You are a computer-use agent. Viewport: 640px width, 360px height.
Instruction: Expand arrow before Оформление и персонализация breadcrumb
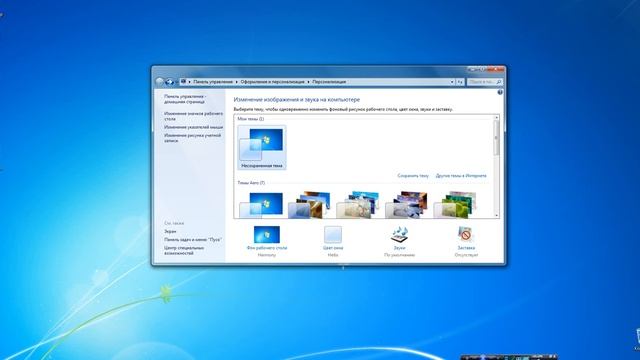point(236,82)
